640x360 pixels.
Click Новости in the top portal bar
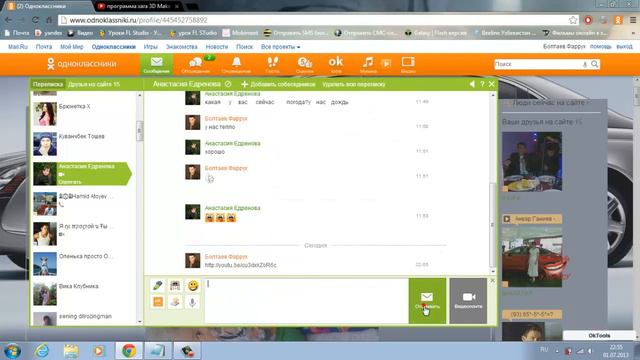[217, 47]
